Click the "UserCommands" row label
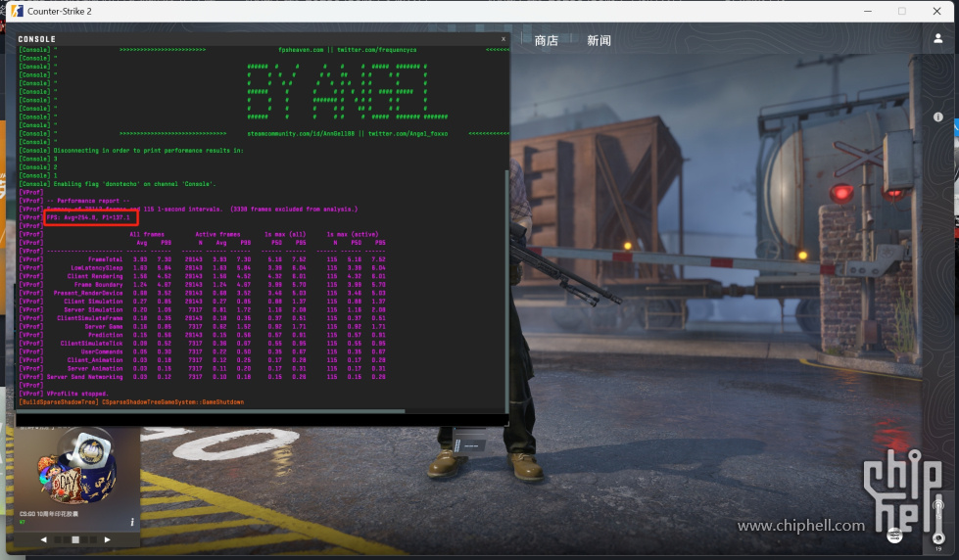The image size is (959, 560). tap(102, 351)
